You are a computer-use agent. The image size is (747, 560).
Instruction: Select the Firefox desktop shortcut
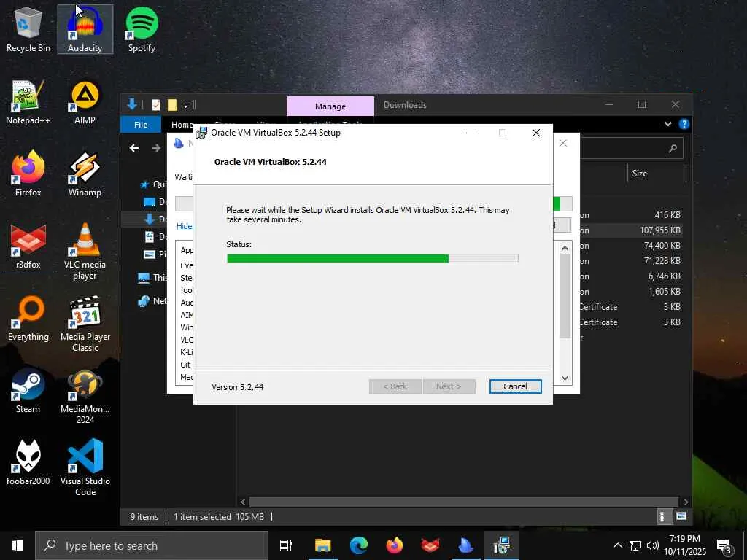tap(28, 174)
